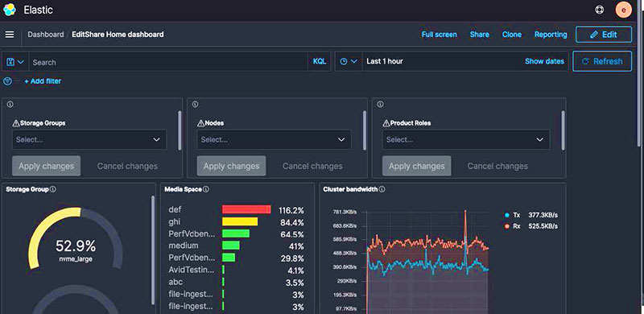Image resolution: width=644 pixels, height=314 pixels.
Task: Click warning triangle next to Nodes
Action: pos(200,123)
